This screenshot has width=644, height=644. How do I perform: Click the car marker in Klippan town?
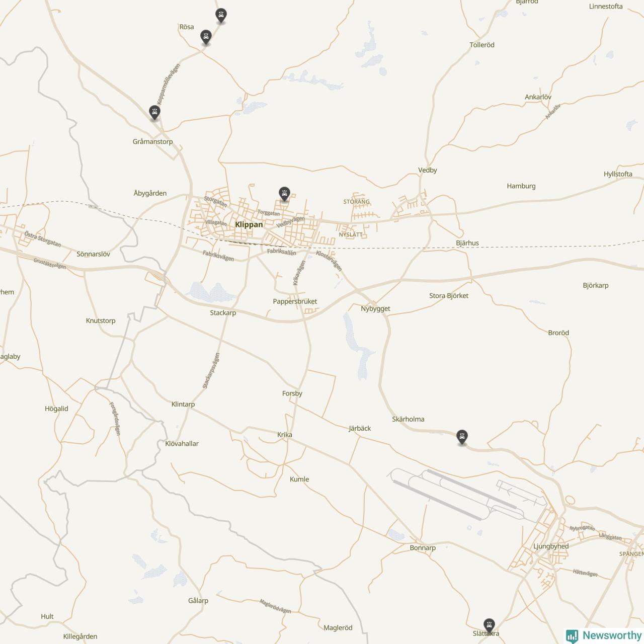click(x=284, y=194)
